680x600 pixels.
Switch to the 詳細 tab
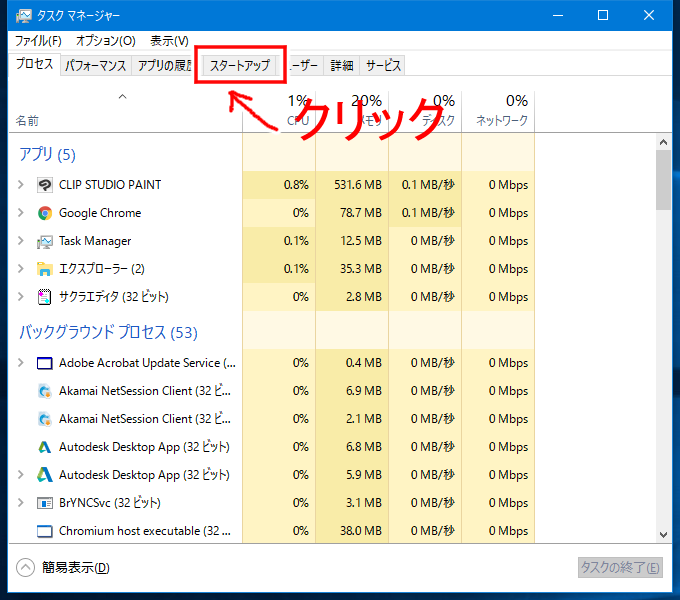coord(342,65)
